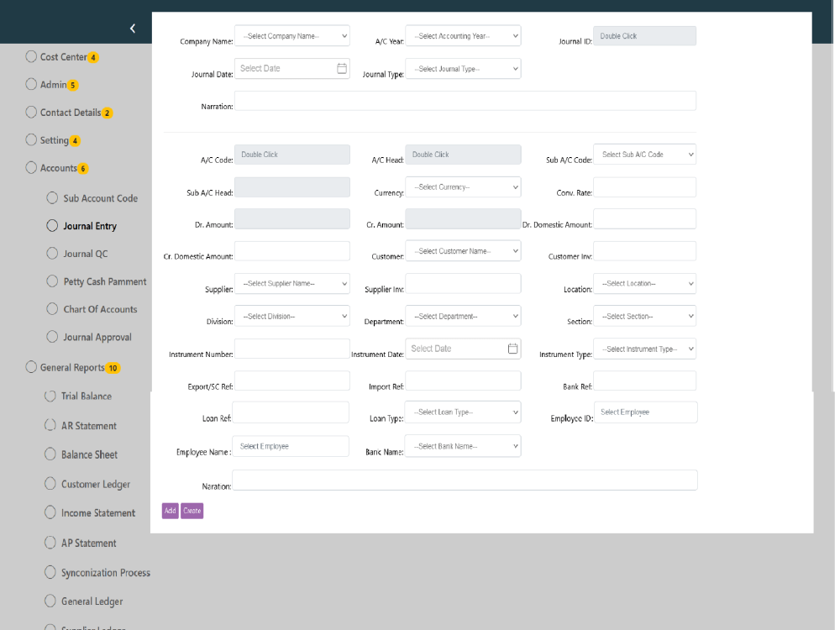Click the top Narration text field
Viewport: 840px width, 630px height.
point(465,101)
